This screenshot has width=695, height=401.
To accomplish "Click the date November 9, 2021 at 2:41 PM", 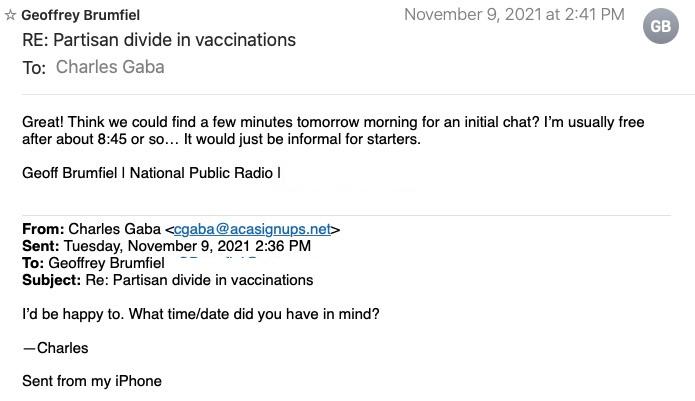I will click(514, 14).
